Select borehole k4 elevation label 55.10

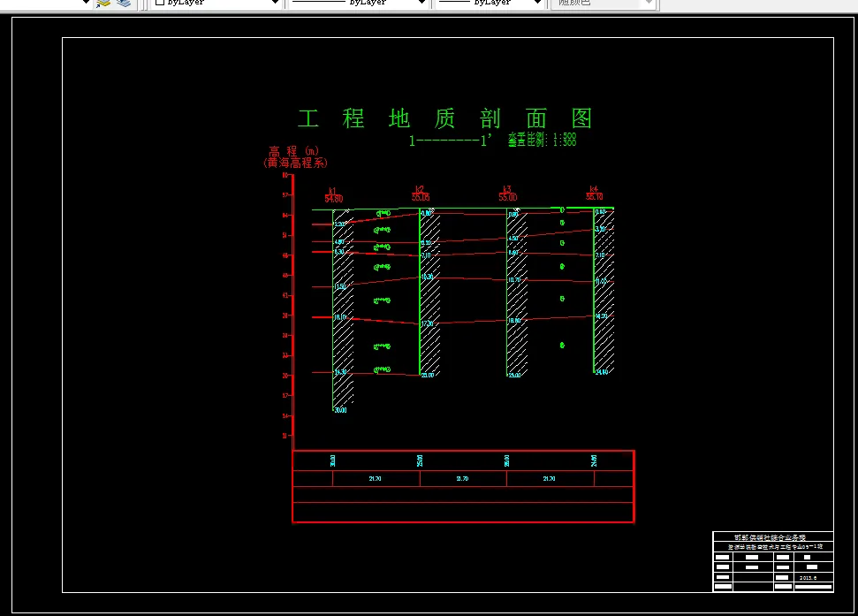(x=595, y=197)
